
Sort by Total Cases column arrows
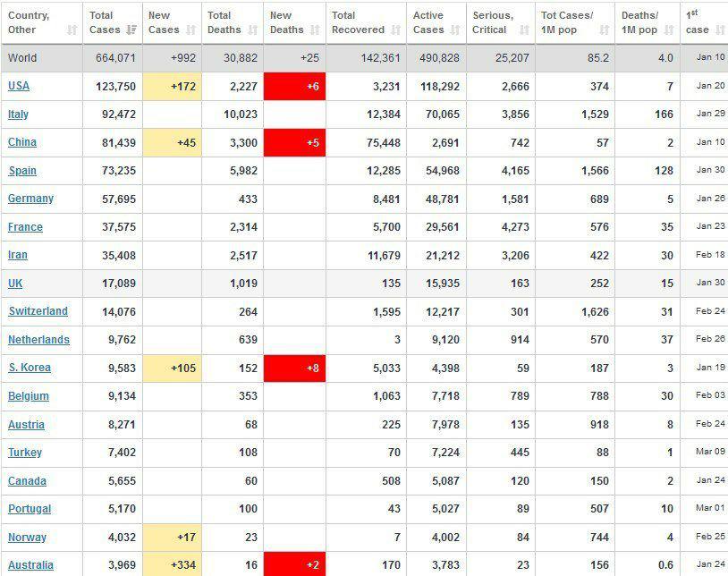point(131,30)
